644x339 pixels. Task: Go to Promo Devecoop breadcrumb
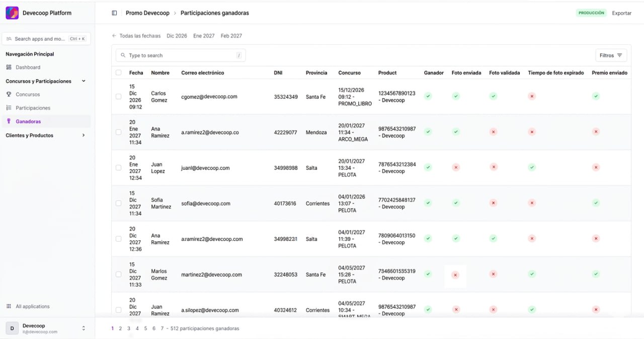click(147, 13)
